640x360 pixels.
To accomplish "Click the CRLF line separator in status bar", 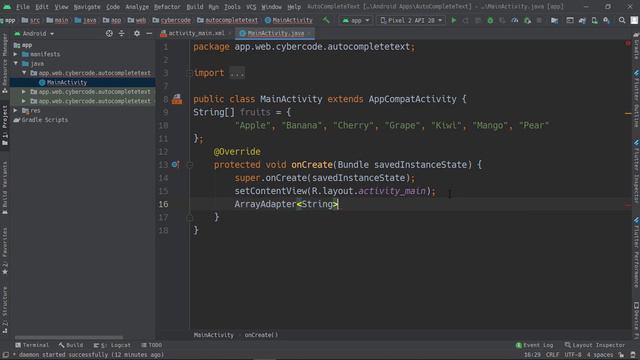I will pos(552,355).
